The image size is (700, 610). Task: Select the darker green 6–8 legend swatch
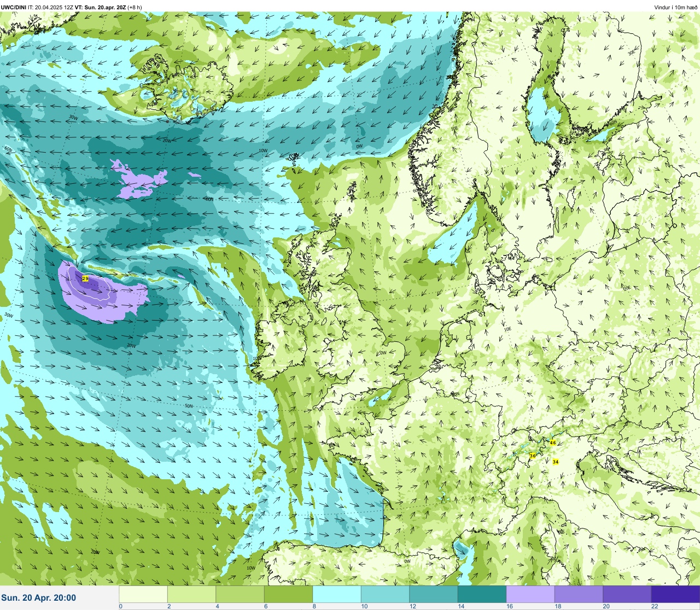(x=288, y=594)
